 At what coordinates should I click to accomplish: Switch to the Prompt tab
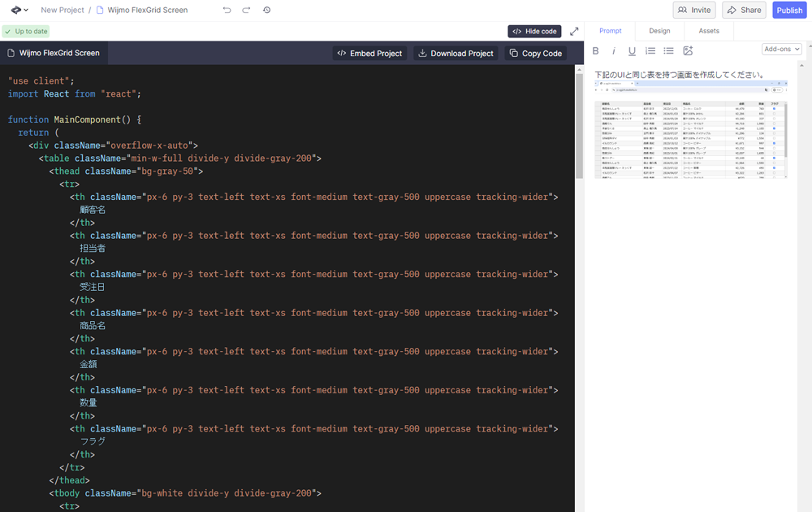tap(610, 31)
